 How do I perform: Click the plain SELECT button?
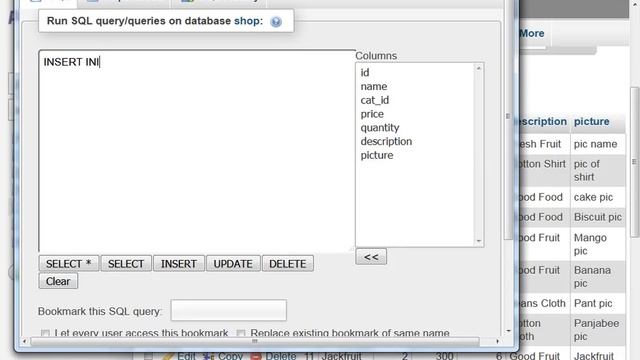pos(126,264)
